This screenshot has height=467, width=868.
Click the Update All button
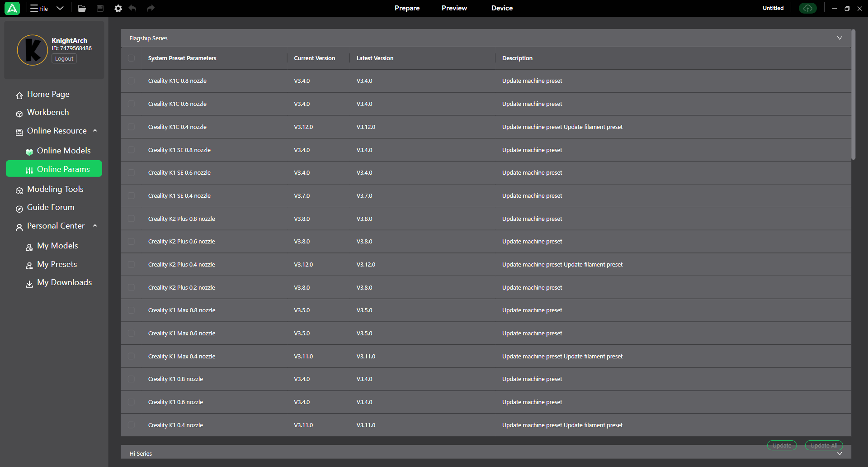[824, 446]
